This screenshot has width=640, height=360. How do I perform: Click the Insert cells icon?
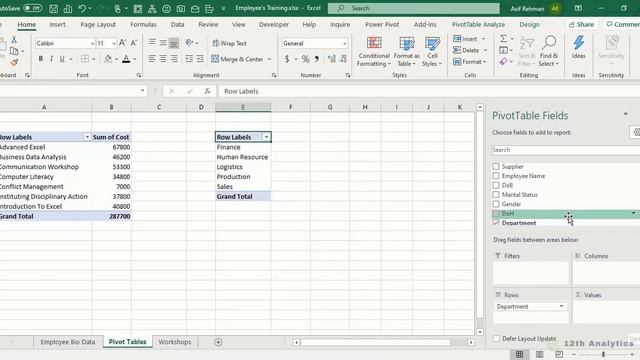pyautogui.click(x=457, y=39)
